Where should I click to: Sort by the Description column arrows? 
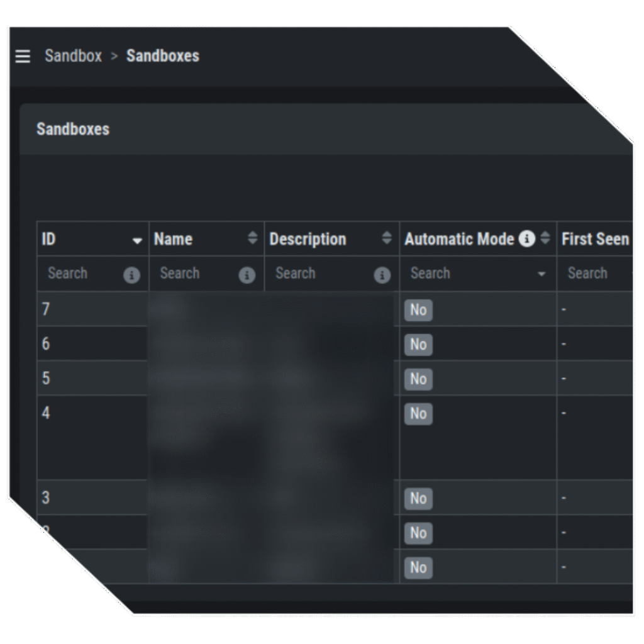387,238
